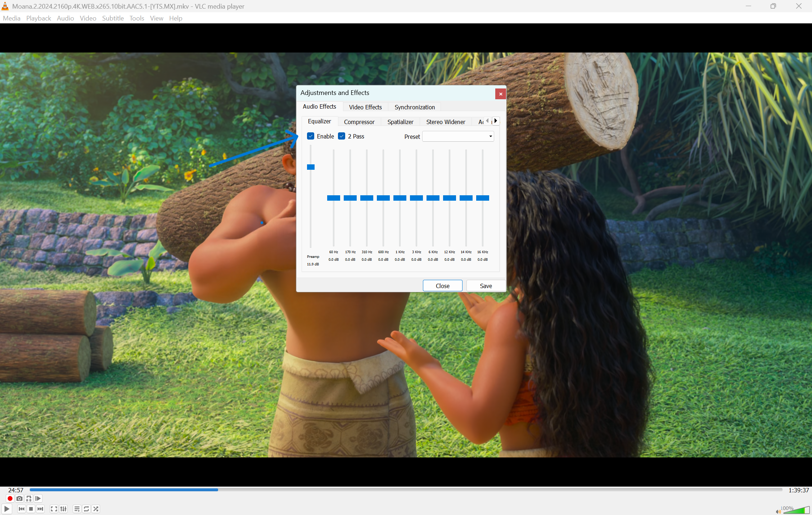Toggle A-B loop icon

pyautogui.click(x=29, y=498)
